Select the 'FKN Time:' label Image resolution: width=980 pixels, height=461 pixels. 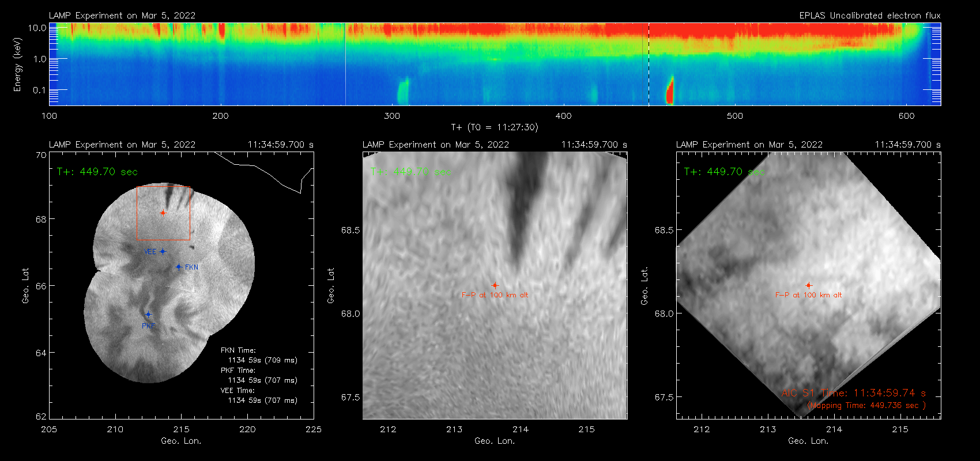tap(238, 350)
